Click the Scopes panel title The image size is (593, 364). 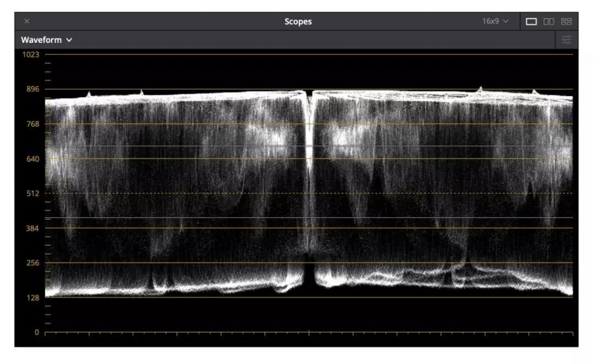click(x=298, y=21)
